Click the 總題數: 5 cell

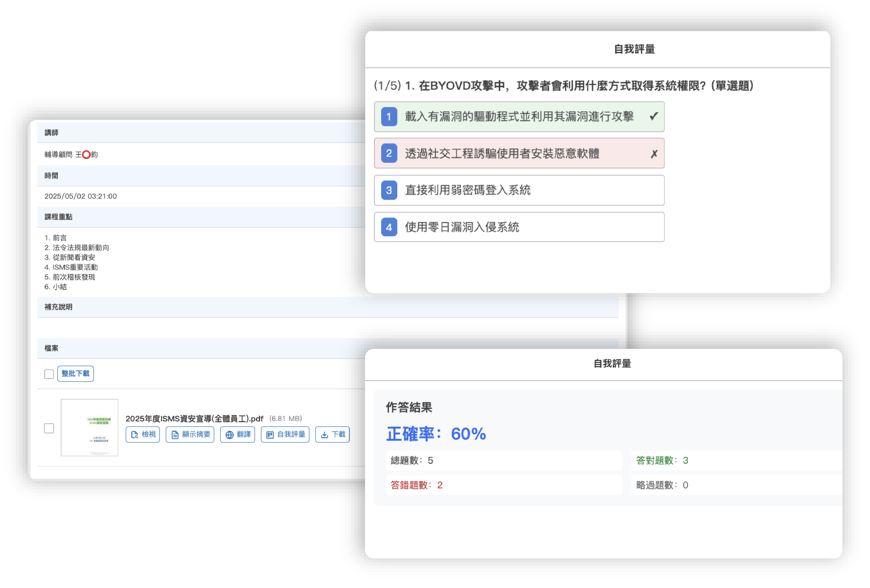(x=504, y=460)
